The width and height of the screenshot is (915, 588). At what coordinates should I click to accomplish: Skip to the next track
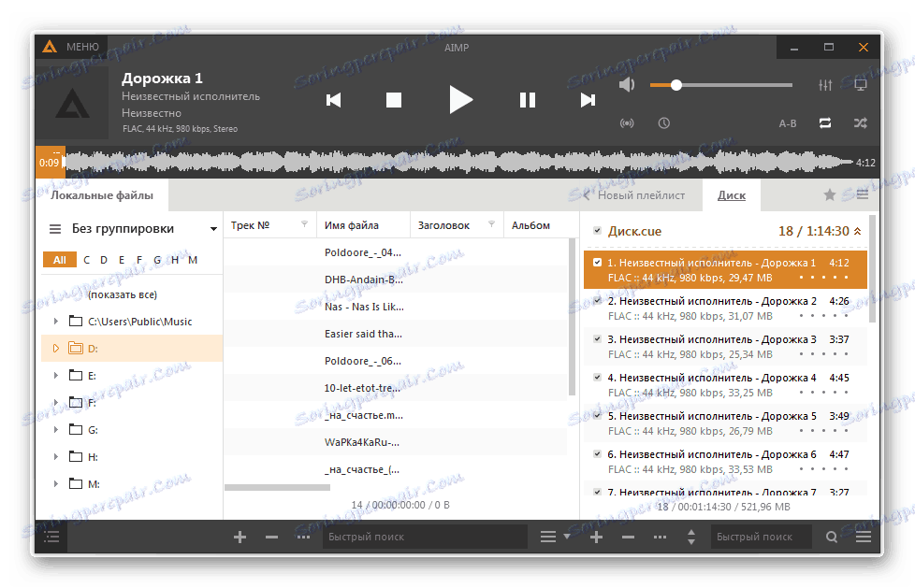coord(588,100)
